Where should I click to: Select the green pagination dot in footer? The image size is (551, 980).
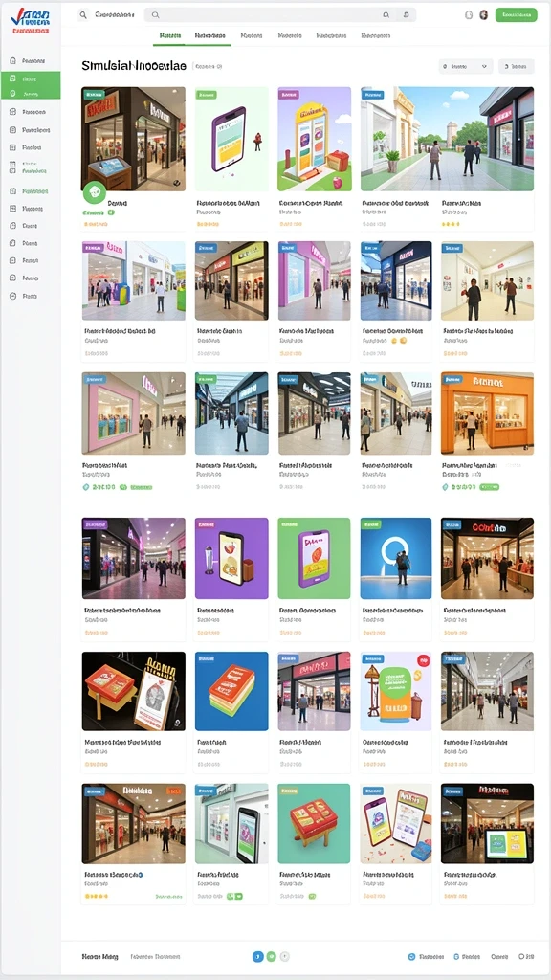(x=271, y=956)
